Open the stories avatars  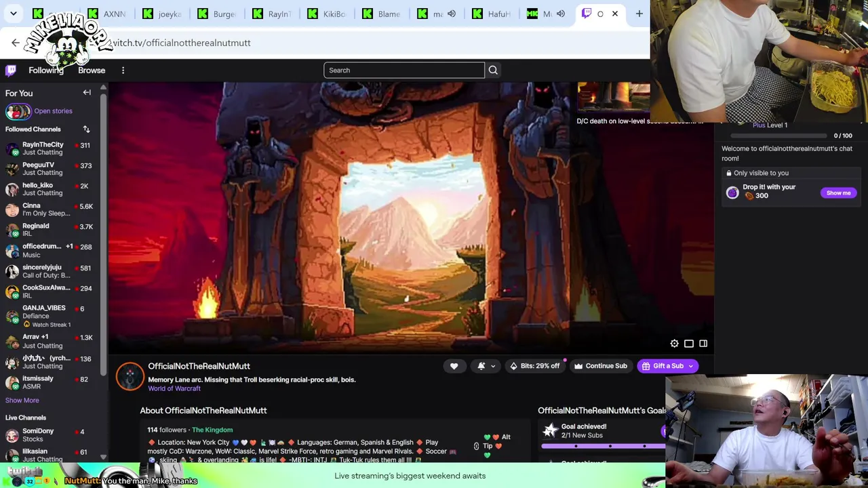(18, 111)
